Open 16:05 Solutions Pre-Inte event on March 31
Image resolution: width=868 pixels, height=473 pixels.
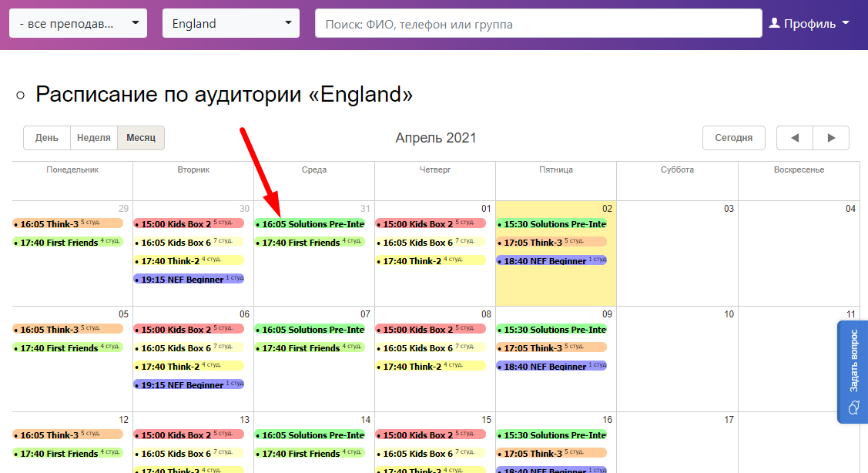310,223
